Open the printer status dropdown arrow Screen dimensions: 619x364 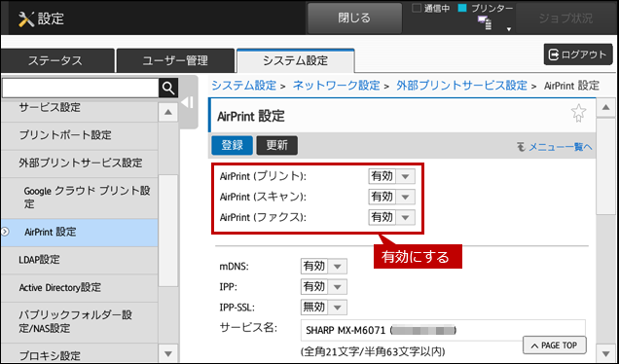(x=509, y=29)
